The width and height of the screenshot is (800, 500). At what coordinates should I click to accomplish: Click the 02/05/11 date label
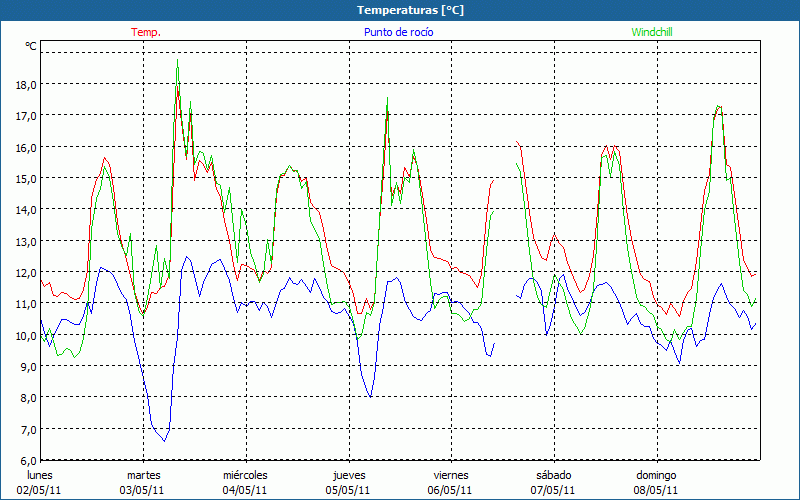pyautogui.click(x=40, y=490)
